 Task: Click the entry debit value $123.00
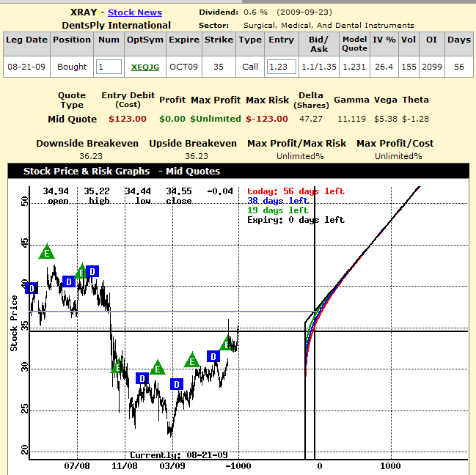[x=128, y=119]
